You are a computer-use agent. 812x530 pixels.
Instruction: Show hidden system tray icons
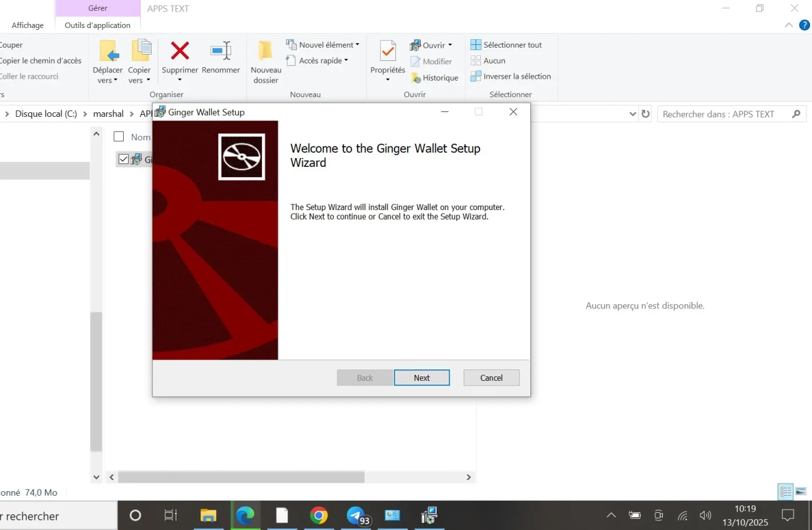point(611,515)
